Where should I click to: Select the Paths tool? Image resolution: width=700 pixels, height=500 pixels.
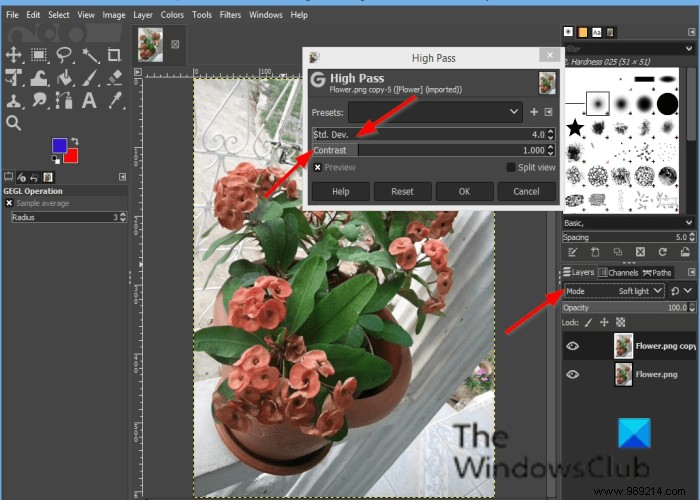[64, 100]
